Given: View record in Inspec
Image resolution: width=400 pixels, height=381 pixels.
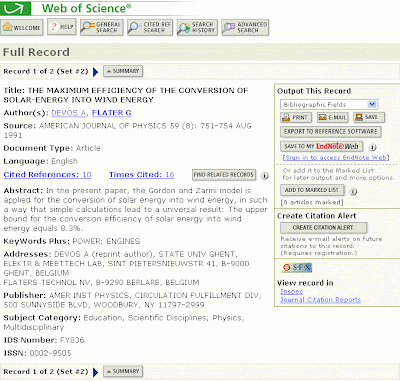Looking at the screenshot, I should click(x=291, y=292).
